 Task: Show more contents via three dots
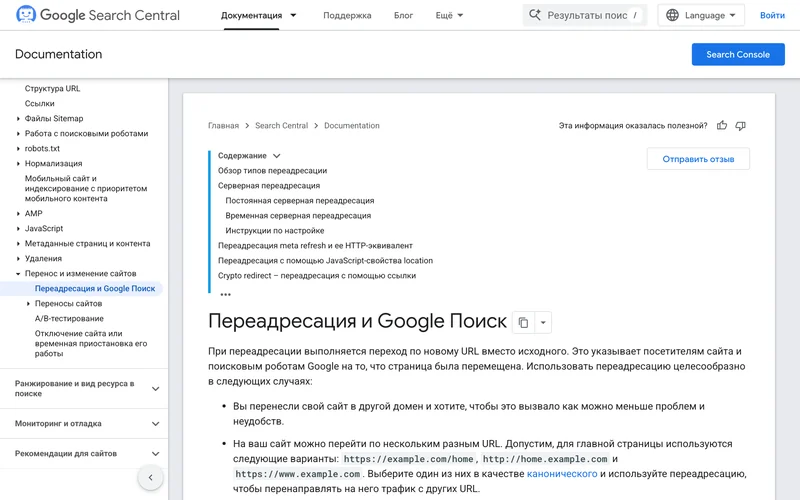coord(225,294)
